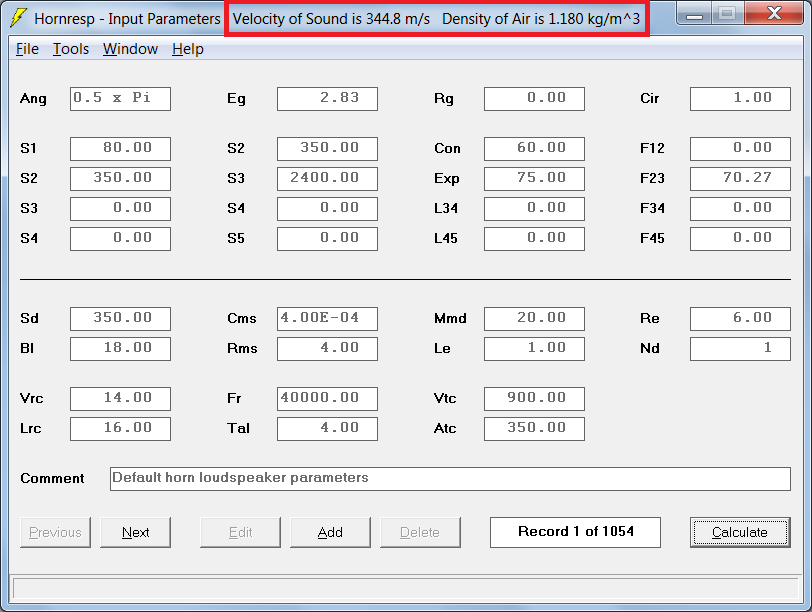Click the 'Density of Air is 1.180 kg/m^3' text

[541, 19]
